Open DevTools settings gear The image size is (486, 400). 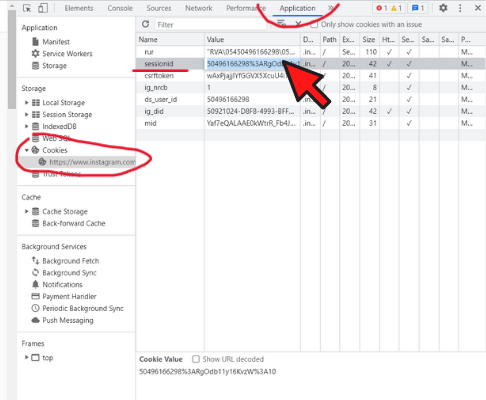[x=443, y=8]
